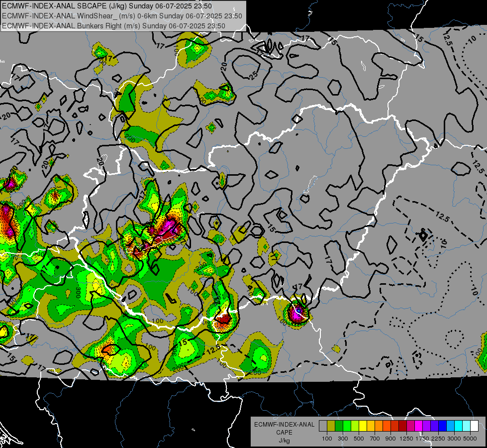Pick the dark maroon red legend swatch
The width and height of the screenshot is (487, 448).
point(402,426)
